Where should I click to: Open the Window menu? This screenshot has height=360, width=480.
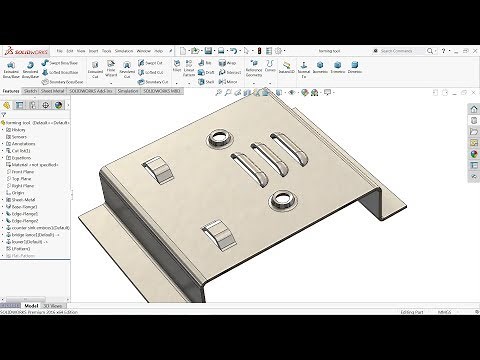[144, 51]
